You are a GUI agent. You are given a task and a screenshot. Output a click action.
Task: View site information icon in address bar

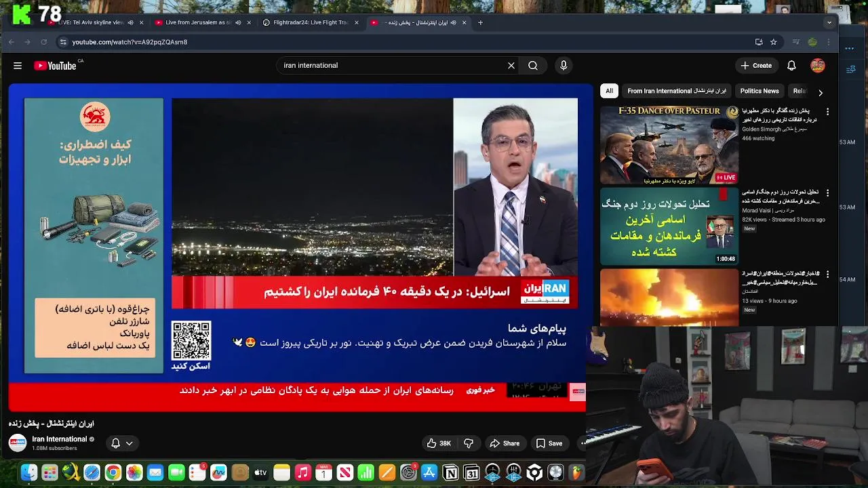tap(63, 42)
